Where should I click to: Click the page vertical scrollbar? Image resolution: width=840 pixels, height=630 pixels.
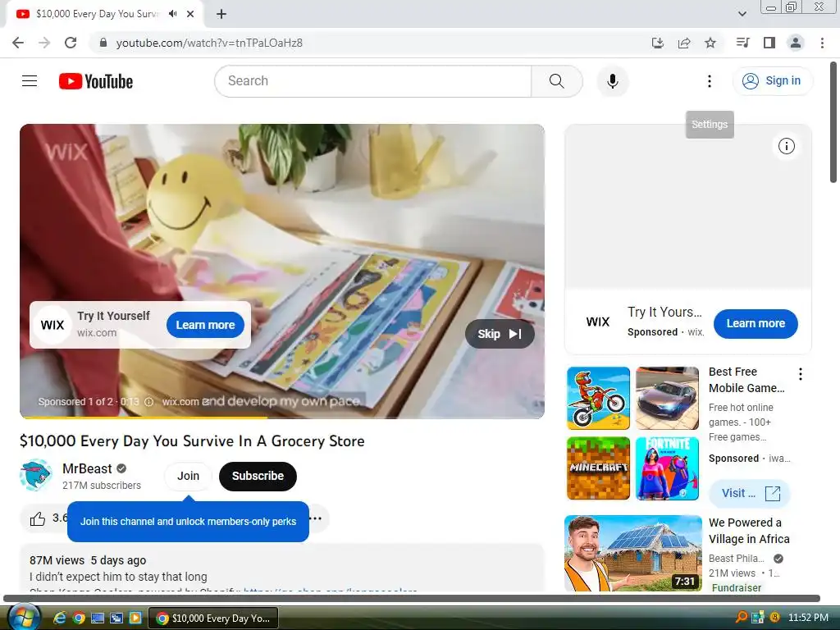click(x=833, y=122)
